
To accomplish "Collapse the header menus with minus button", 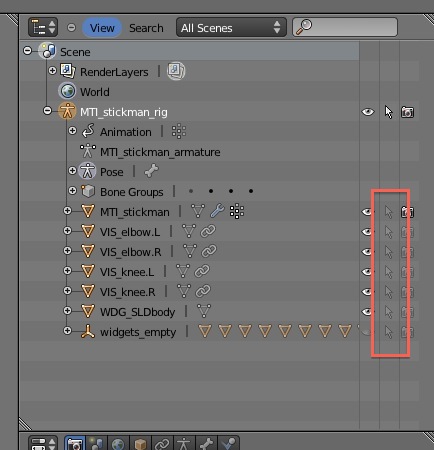I will (71, 28).
